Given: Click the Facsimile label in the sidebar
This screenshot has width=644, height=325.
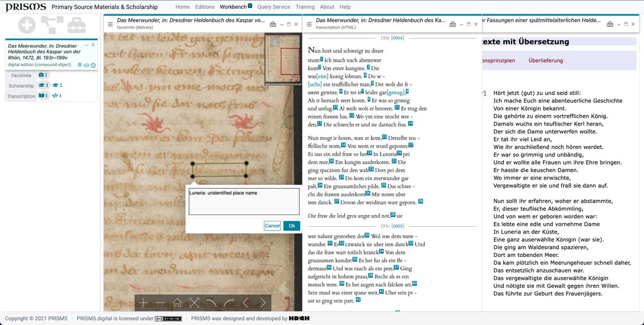Looking at the screenshot, I should click(21, 76).
